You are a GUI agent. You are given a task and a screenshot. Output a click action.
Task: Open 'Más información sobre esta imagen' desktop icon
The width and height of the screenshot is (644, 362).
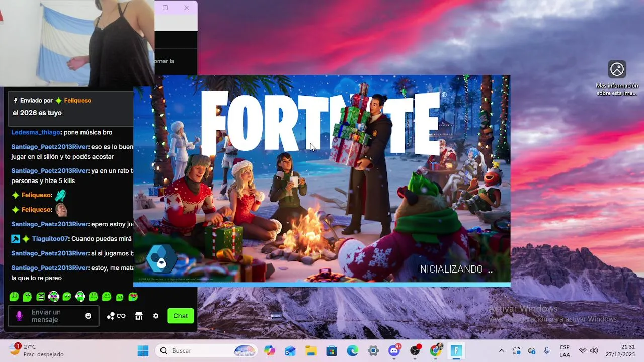pos(617,78)
